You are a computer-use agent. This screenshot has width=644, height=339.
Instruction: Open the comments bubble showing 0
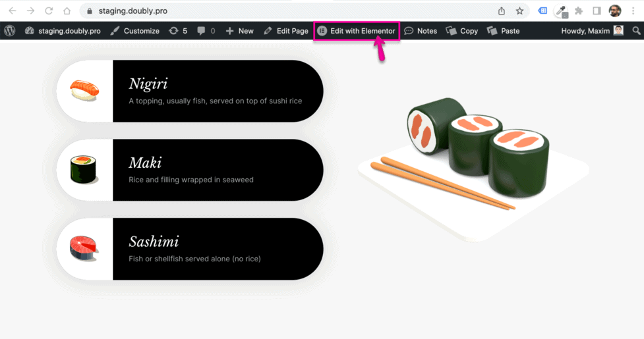[x=206, y=31]
